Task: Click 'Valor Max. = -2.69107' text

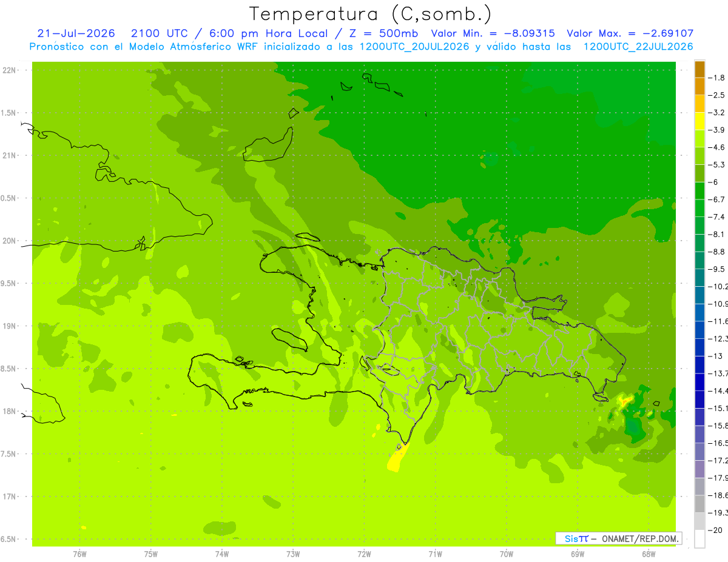Action: [630, 33]
